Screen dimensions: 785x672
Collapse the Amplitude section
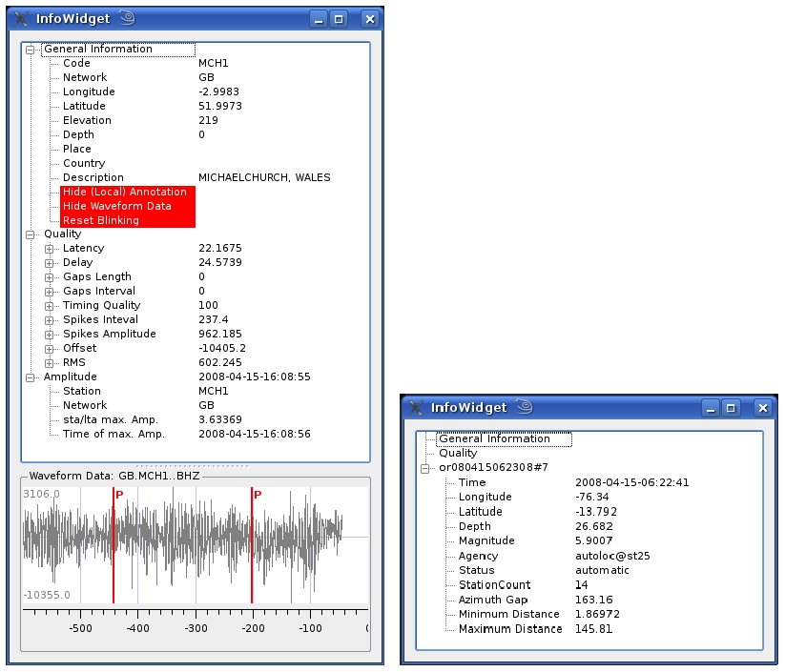(31, 377)
